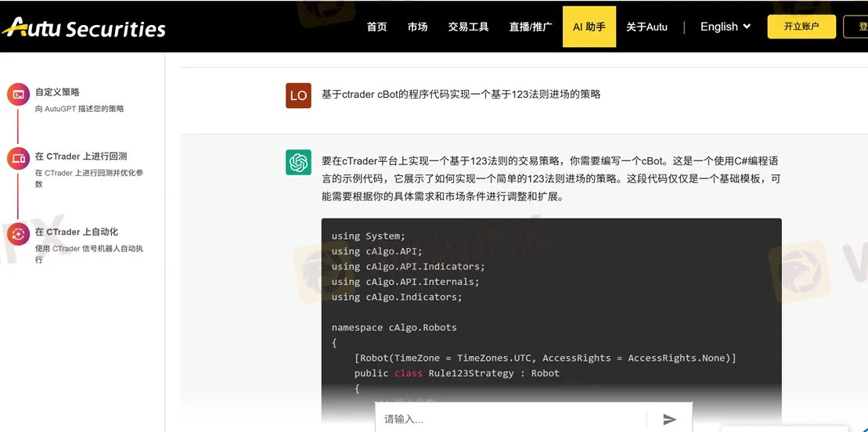Open the 交易工具 menu item
This screenshot has height=432, width=868.
click(x=468, y=27)
